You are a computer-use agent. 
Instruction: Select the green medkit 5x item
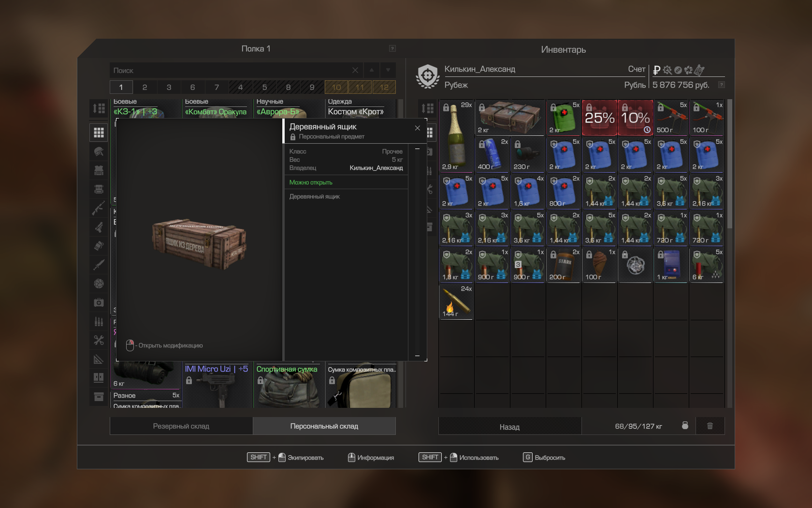coord(564,118)
